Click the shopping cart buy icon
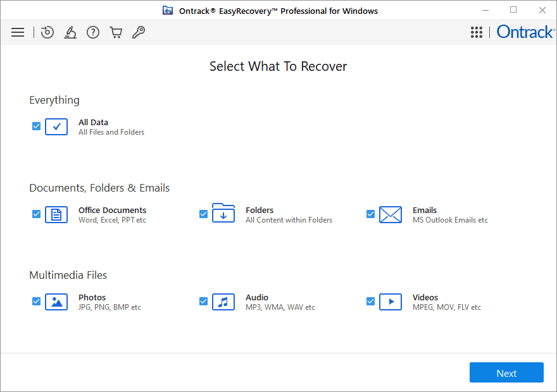Image resolution: width=557 pixels, height=392 pixels. tap(116, 32)
